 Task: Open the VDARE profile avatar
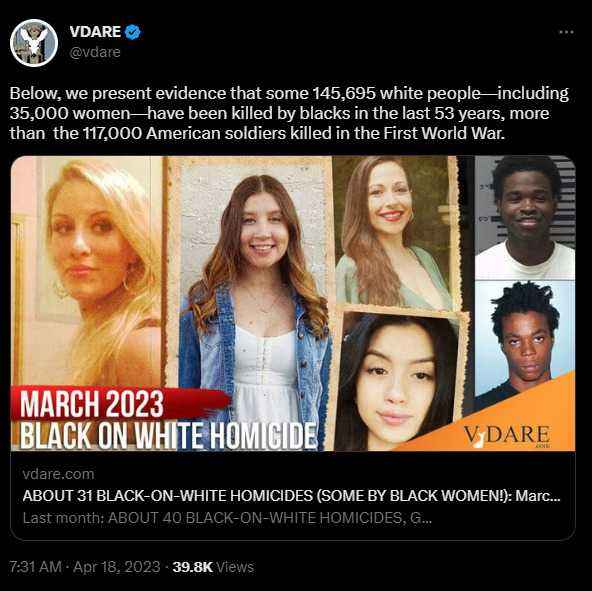pyautogui.click(x=34, y=43)
